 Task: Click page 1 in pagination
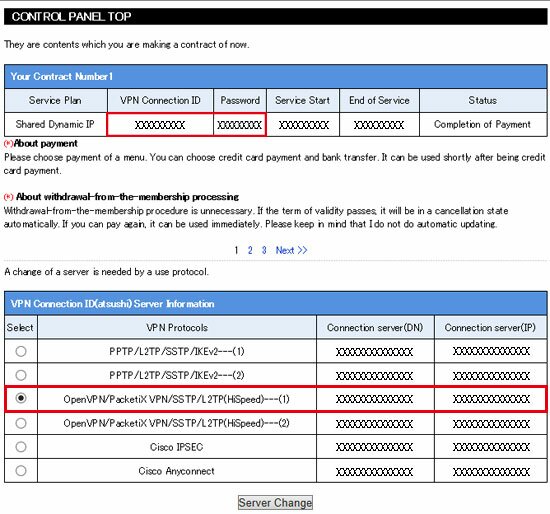click(x=236, y=250)
